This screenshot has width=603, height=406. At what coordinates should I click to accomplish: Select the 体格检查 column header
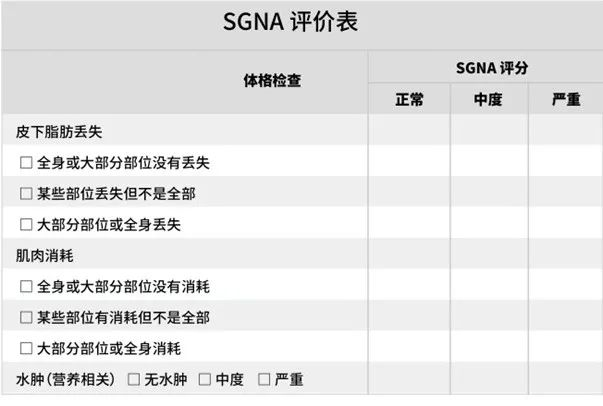(x=272, y=82)
